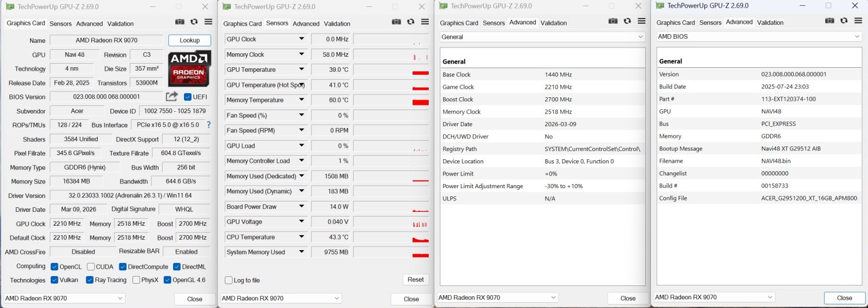The width and height of the screenshot is (868, 308).
Task: Camera screenshot icon in Sensors window
Action: click(396, 21)
